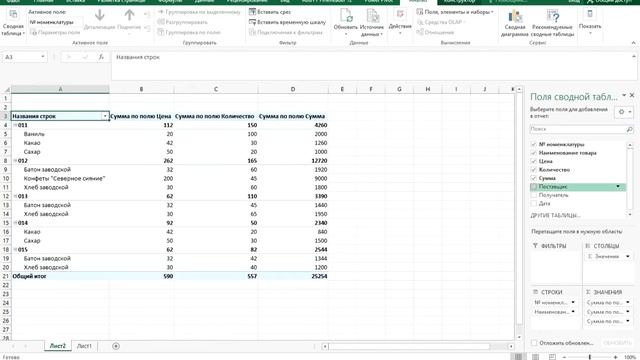Close the pivot table fields pane
The image size is (640, 360).
coord(632,95)
